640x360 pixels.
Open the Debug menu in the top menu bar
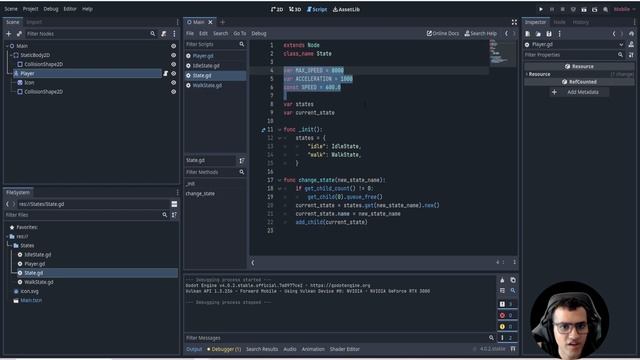pos(51,9)
